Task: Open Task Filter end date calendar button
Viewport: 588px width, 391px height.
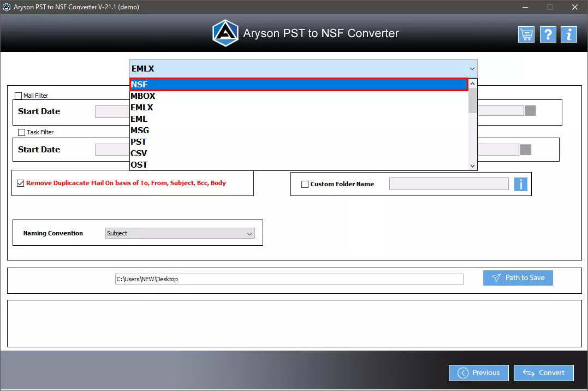Action: 525,149
